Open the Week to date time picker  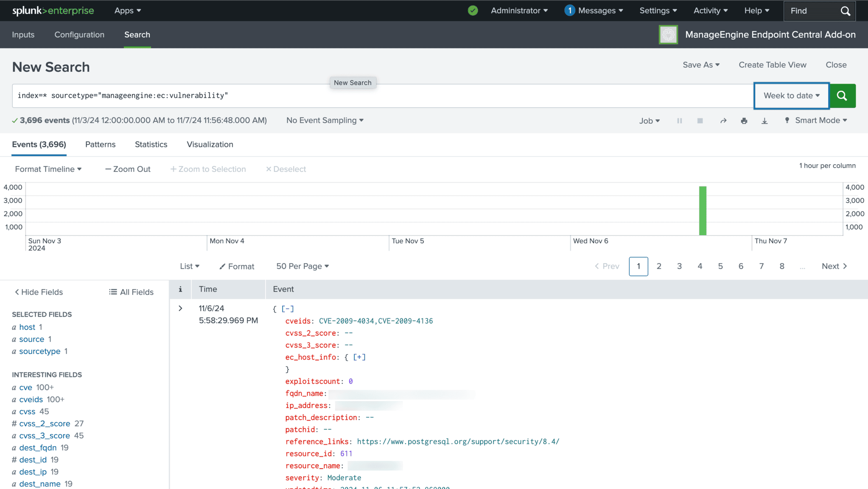pyautogui.click(x=792, y=96)
